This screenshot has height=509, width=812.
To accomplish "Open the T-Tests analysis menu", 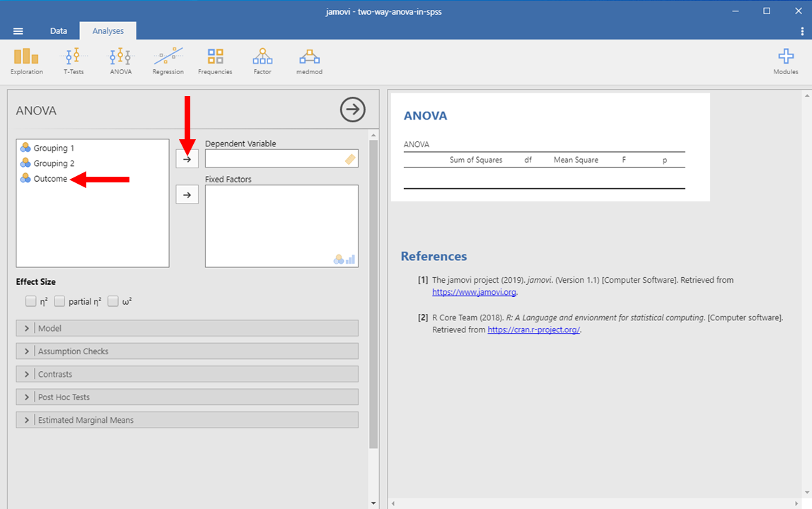I will tap(74, 61).
